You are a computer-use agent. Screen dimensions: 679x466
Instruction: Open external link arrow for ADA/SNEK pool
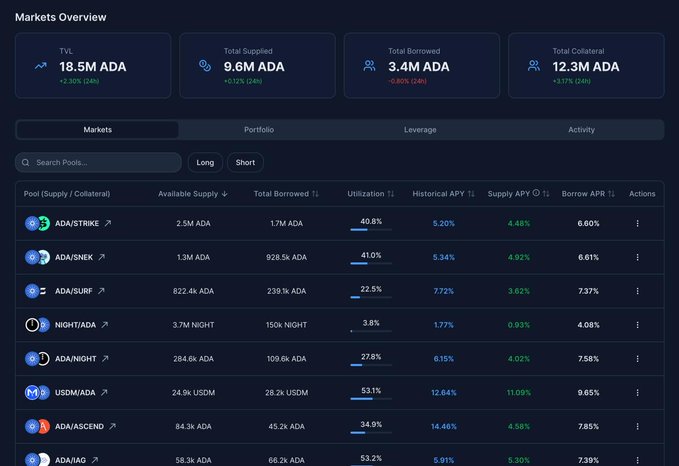click(102, 257)
